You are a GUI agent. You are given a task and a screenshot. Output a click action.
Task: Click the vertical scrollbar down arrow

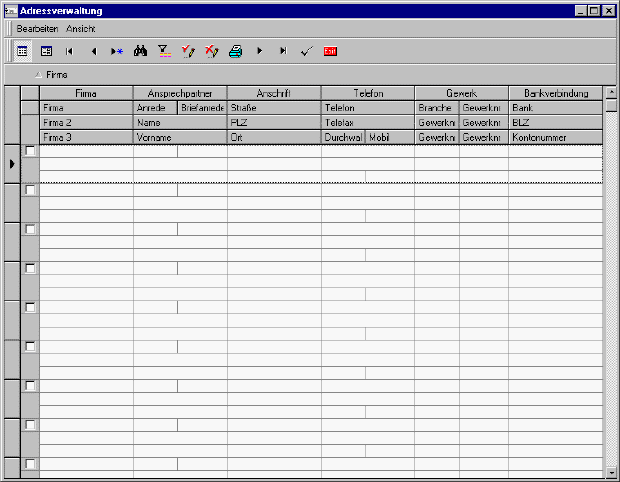(x=611, y=471)
